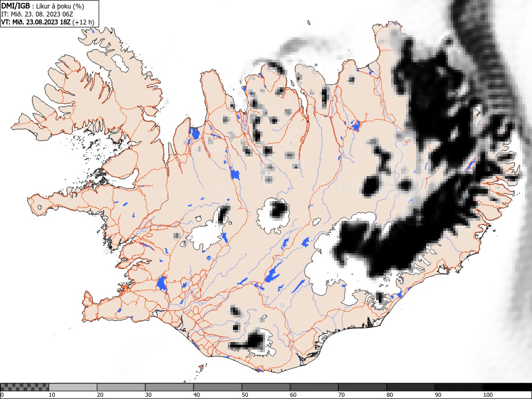Click the black fog patch on central Hofsjökull glacier
532x399 pixels.
tap(280, 209)
